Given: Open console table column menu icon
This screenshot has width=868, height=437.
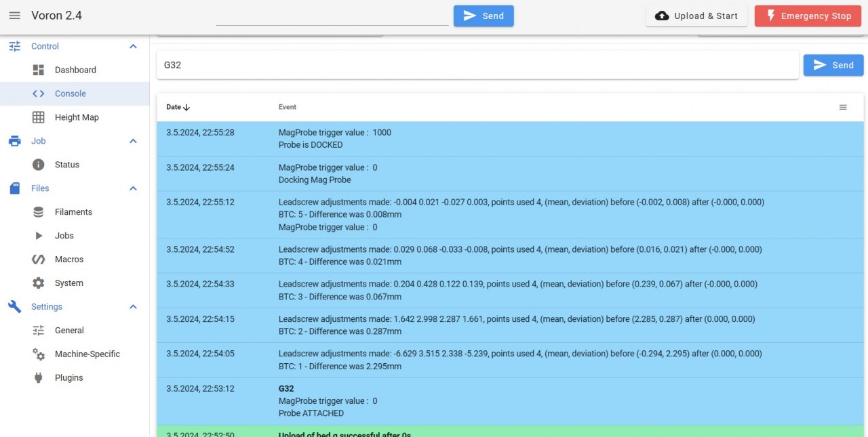Looking at the screenshot, I should (843, 107).
